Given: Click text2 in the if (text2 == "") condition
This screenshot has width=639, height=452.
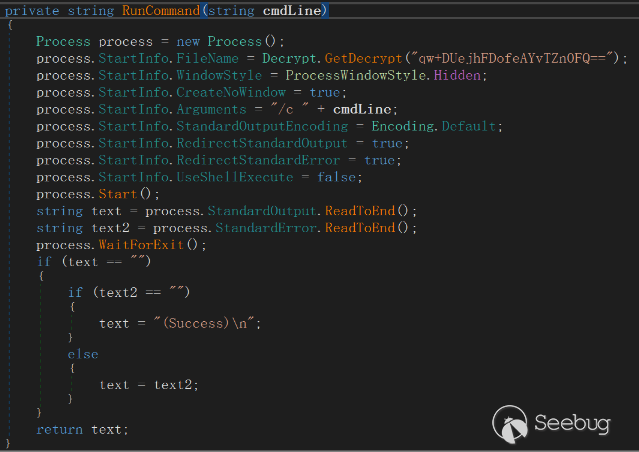Looking at the screenshot, I should [x=118, y=293].
